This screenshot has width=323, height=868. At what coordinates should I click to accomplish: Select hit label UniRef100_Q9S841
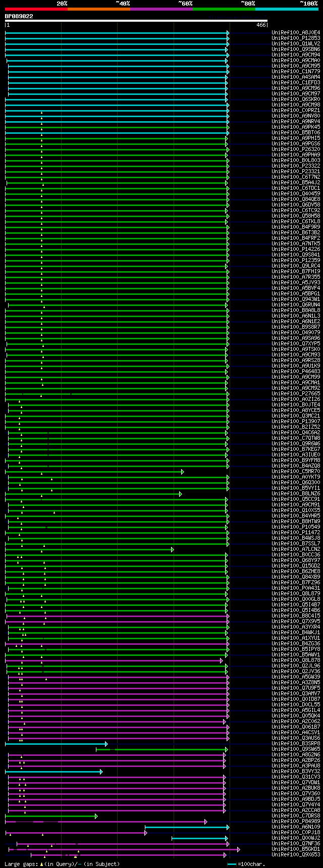296,254
